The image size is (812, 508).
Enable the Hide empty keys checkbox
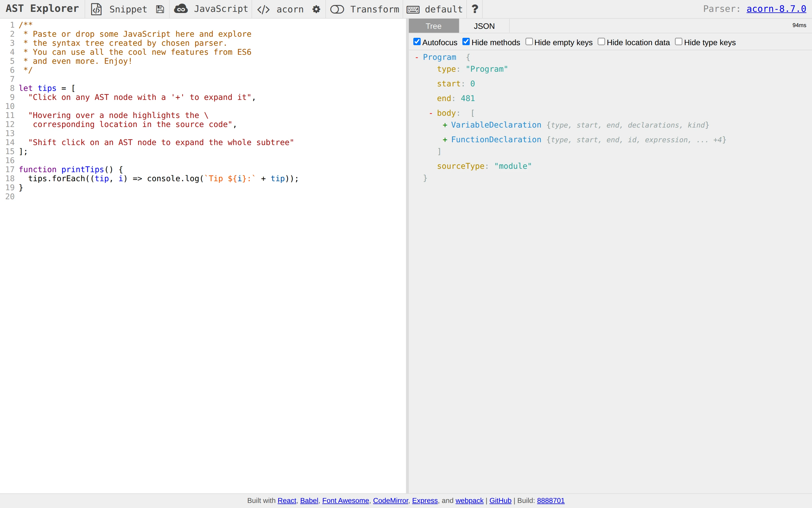(x=529, y=41)
